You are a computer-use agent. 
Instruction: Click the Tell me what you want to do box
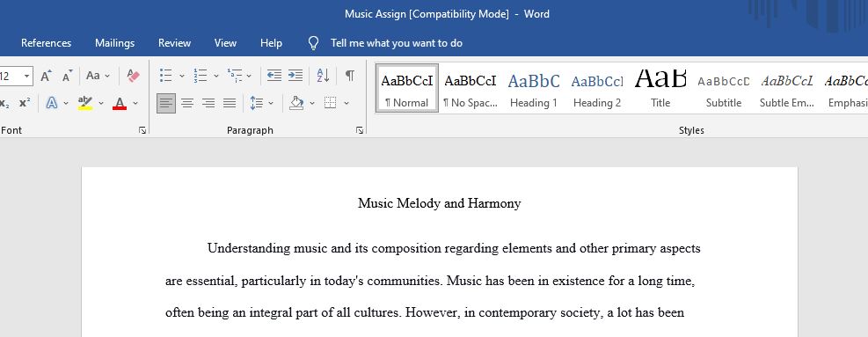click(x=397, y=43)
